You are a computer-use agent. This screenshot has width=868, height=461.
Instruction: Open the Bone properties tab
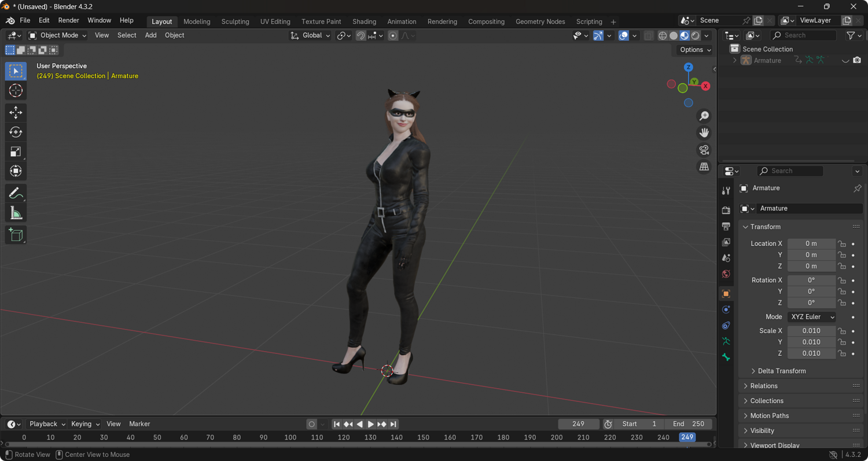coord(726,357)
